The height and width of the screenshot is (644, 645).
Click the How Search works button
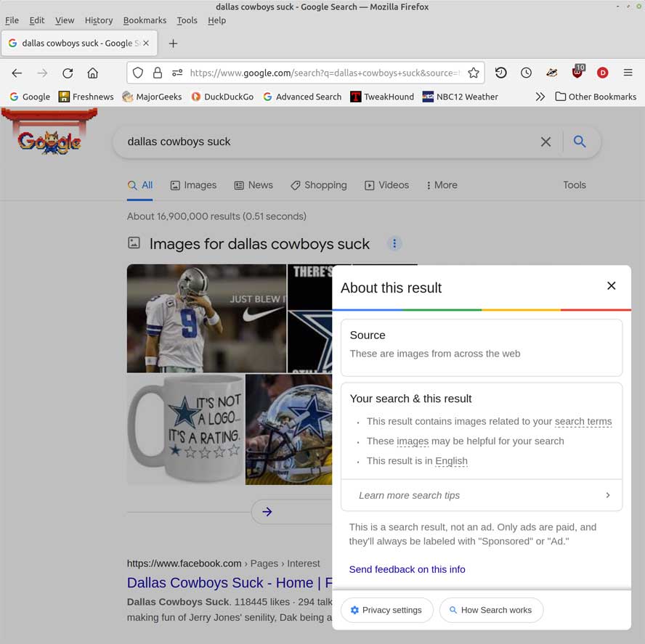[491, 610]
